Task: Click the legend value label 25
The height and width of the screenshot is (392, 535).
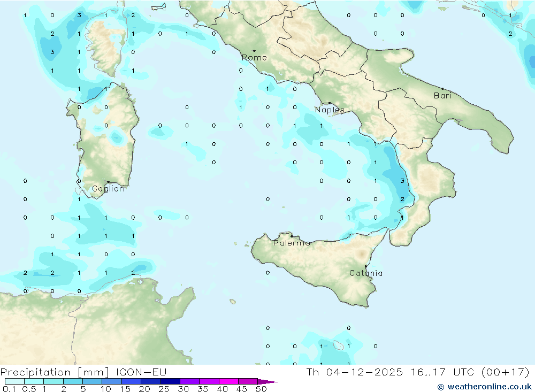Action: coord(164,389)
